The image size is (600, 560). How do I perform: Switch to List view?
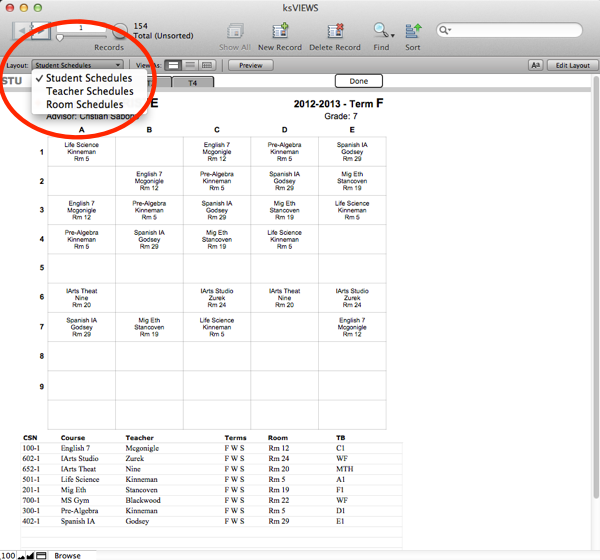point(190,65)
